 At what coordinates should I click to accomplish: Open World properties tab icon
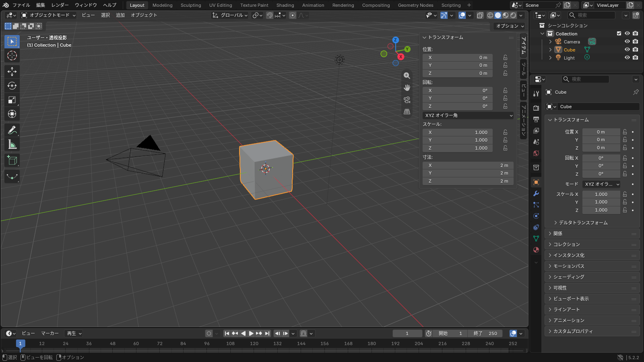536,153
